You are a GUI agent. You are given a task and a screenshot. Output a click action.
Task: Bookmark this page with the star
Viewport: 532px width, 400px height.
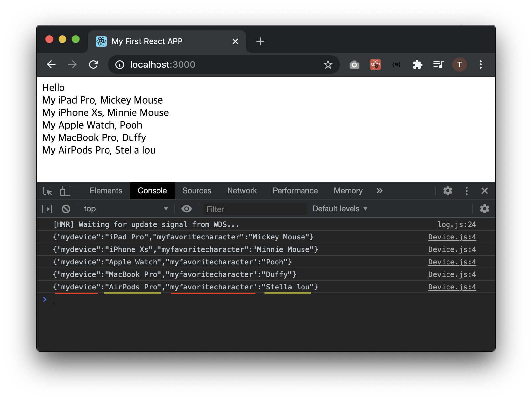click(328, 64)
